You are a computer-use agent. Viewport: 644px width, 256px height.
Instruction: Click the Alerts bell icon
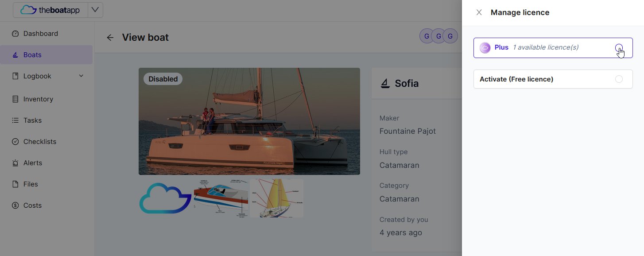coord(16,163)
